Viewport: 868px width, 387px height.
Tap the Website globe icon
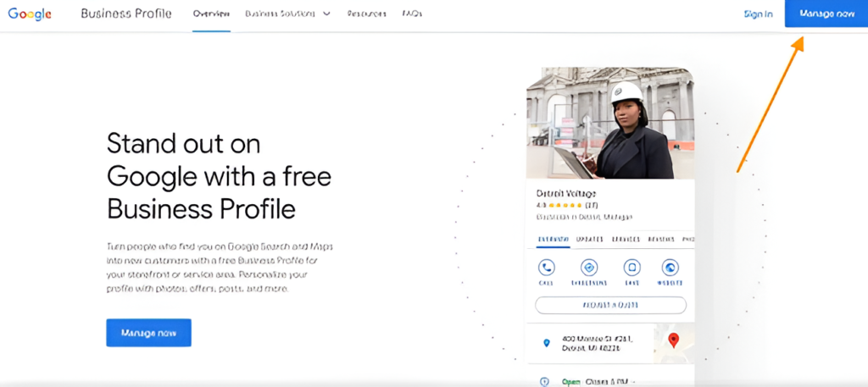(670, 268)
